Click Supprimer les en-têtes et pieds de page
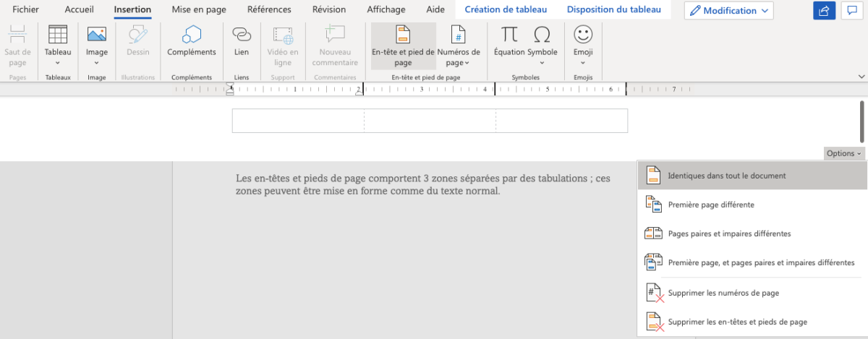The image size is (868, 339). click(752, 322)
